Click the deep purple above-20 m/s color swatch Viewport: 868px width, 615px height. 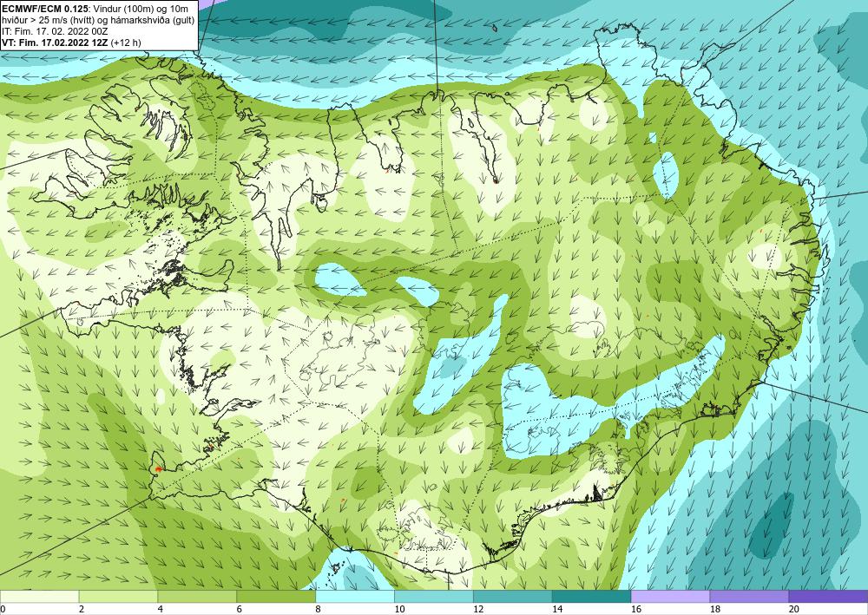tap(828, 596)
